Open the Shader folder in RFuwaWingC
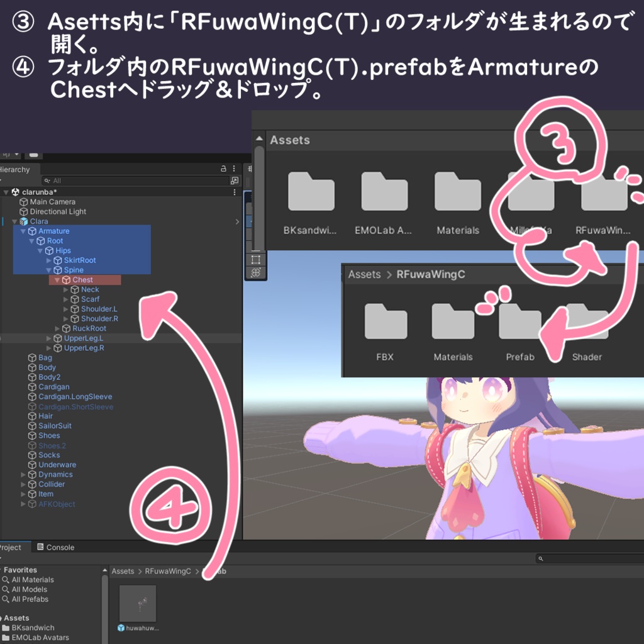This screenshot has width=644, height=644. (x=587, y=321)
